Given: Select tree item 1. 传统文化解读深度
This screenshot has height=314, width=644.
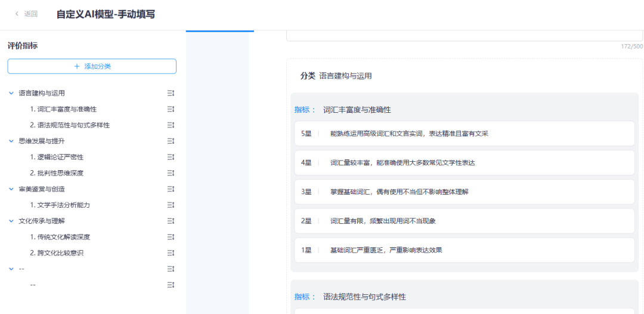Looking at the screenshot, I should tap(60, 237).
